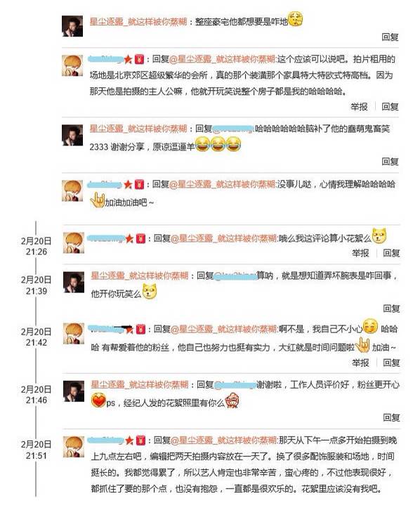Click first laughing-tears emoji in third comment
Screen dimensions: 420x506
(202, 144)
